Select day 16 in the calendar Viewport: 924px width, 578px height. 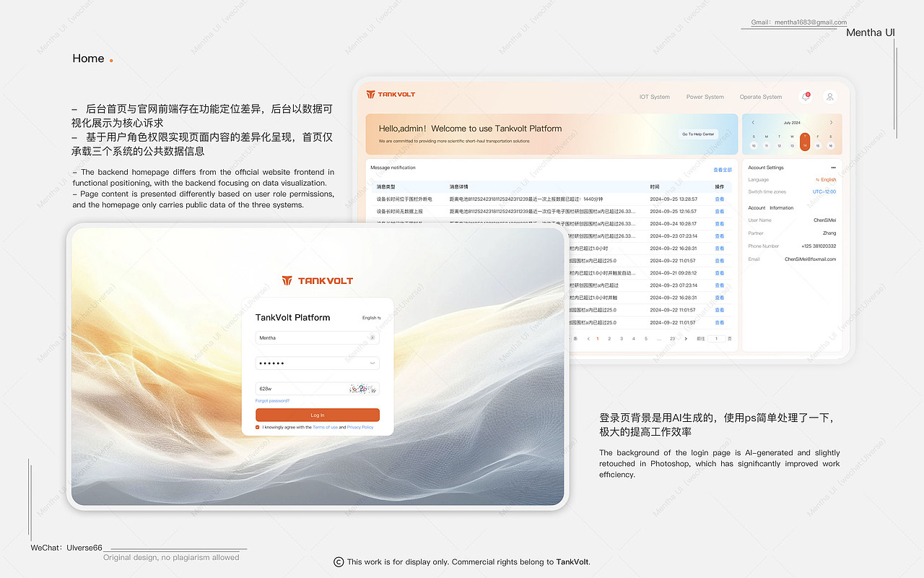831,145
